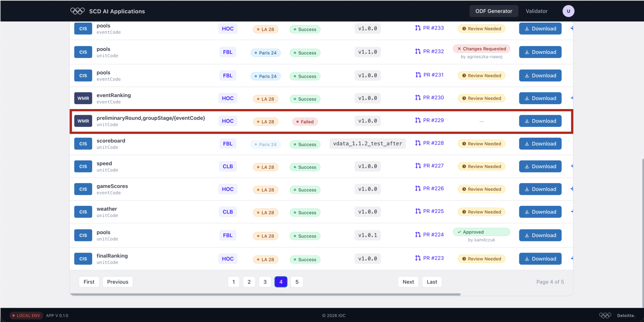
Task: Click the SCD AI Applications title
Action: coord(117,11)
